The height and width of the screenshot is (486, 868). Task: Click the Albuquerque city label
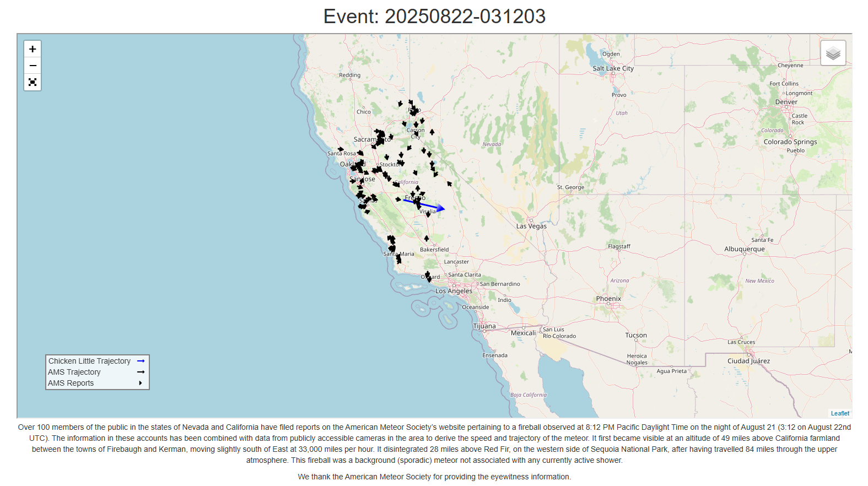point(744,249)
